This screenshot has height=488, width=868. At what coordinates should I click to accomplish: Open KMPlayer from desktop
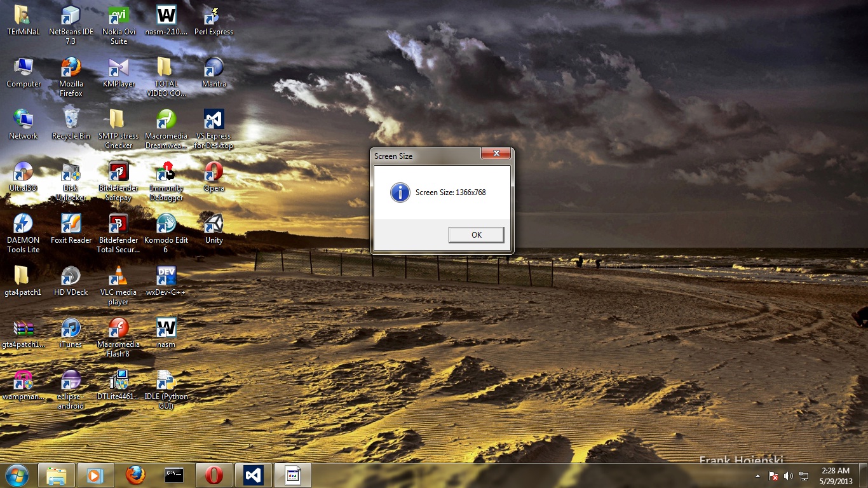pyautogui.click(x=118, y=68)
